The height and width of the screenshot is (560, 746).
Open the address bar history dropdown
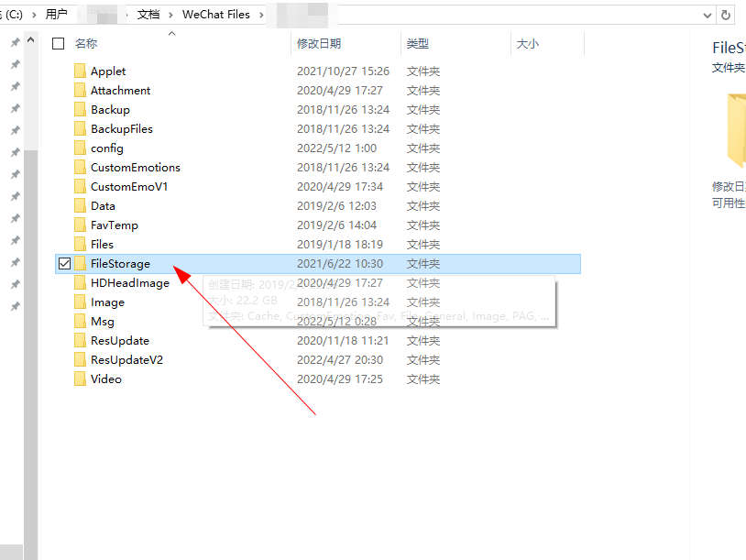tap(707, 15)
